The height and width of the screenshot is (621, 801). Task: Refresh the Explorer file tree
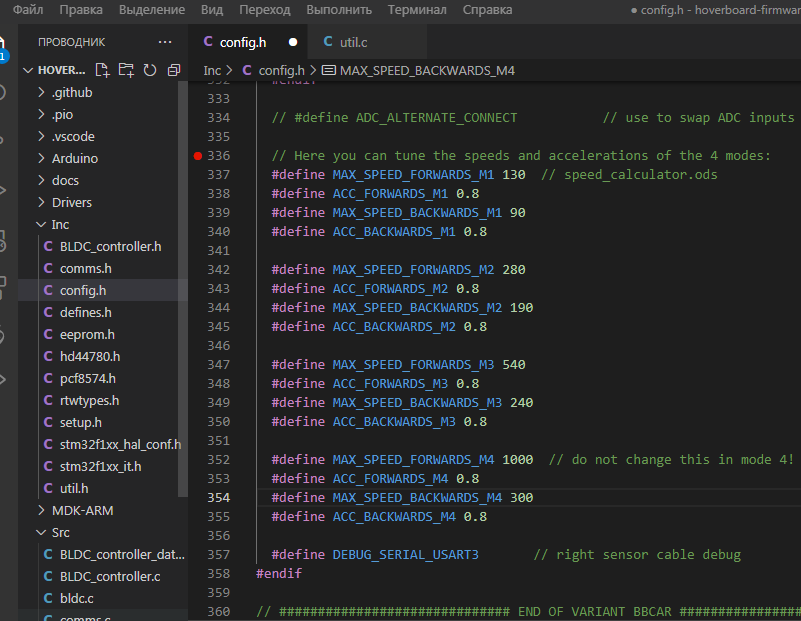(150, 71)
